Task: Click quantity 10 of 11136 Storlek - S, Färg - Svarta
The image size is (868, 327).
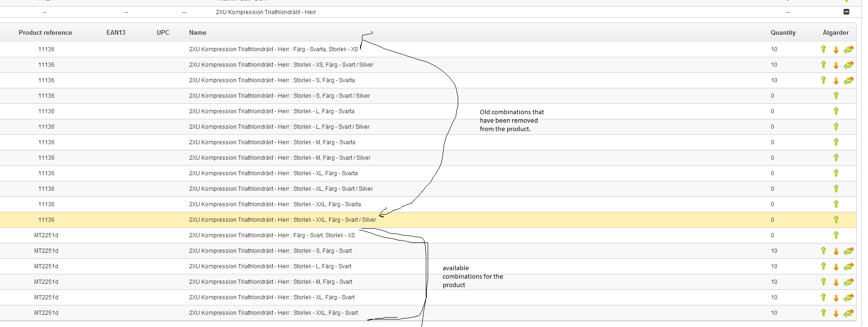Action: 774,80
